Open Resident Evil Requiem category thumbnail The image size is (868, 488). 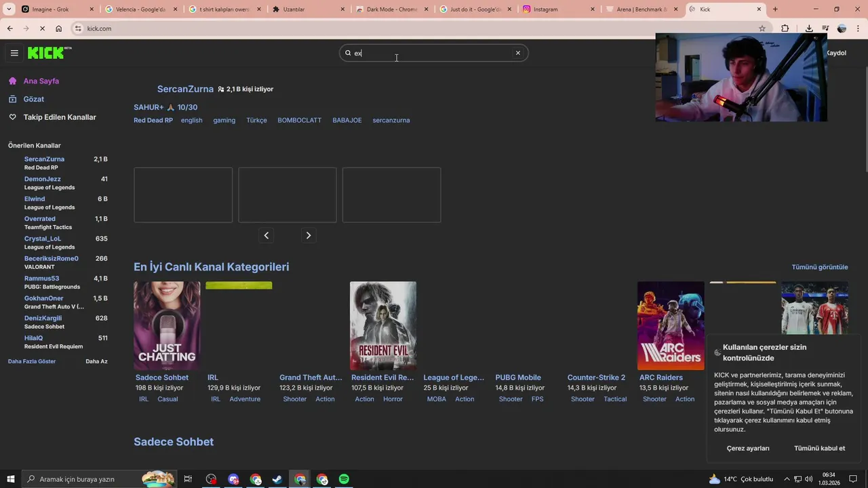pos(383,325)
